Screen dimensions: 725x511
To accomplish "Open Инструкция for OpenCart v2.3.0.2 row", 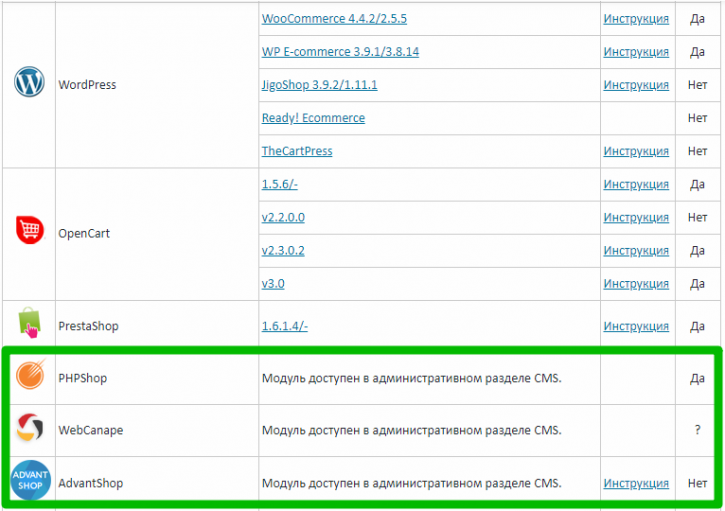I will tap(636, 250).
